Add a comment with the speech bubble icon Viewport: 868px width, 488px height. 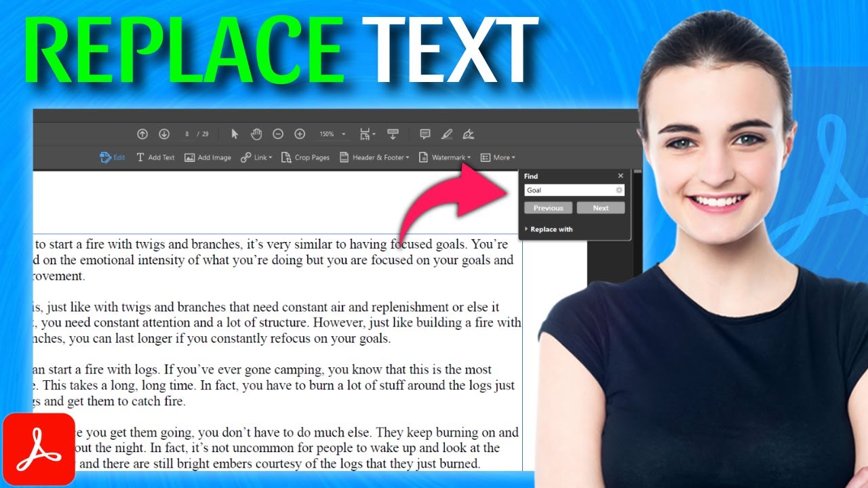click(425, 134)
